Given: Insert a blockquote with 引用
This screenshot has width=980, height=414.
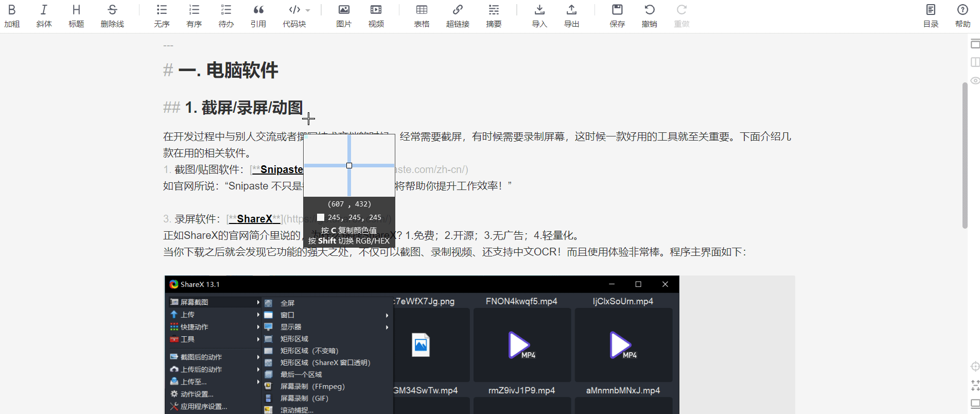Looking at the screenshot, I should coord(258,16).
